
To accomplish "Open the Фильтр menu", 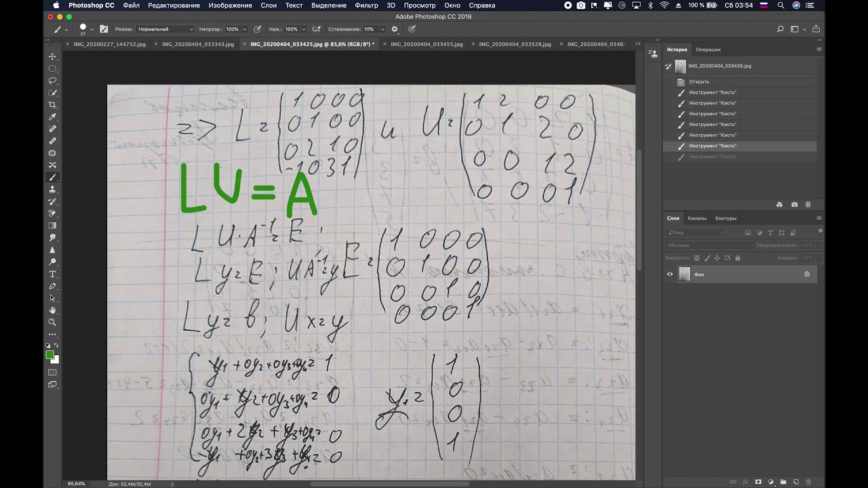I will (366, 5).
